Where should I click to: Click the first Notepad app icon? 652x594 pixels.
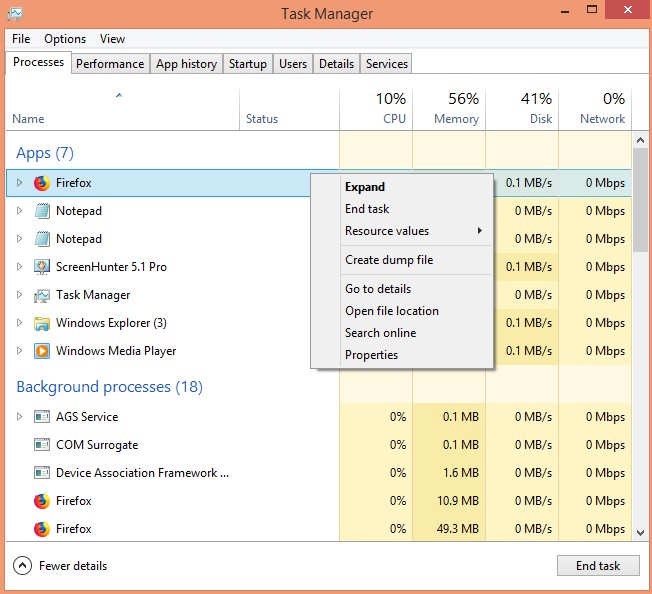coord(42,211)
